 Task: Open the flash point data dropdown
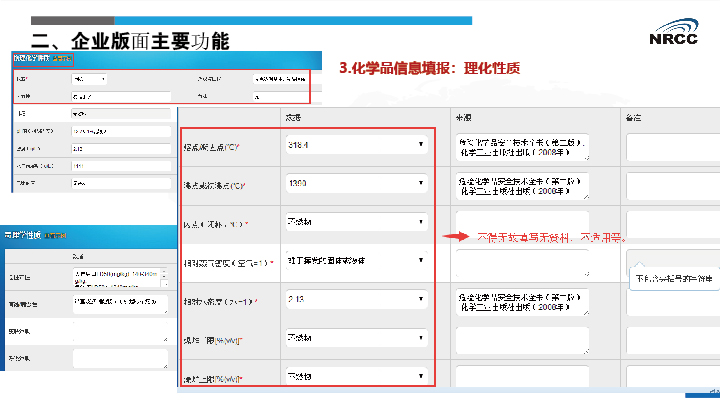click(x=358, y=221)
